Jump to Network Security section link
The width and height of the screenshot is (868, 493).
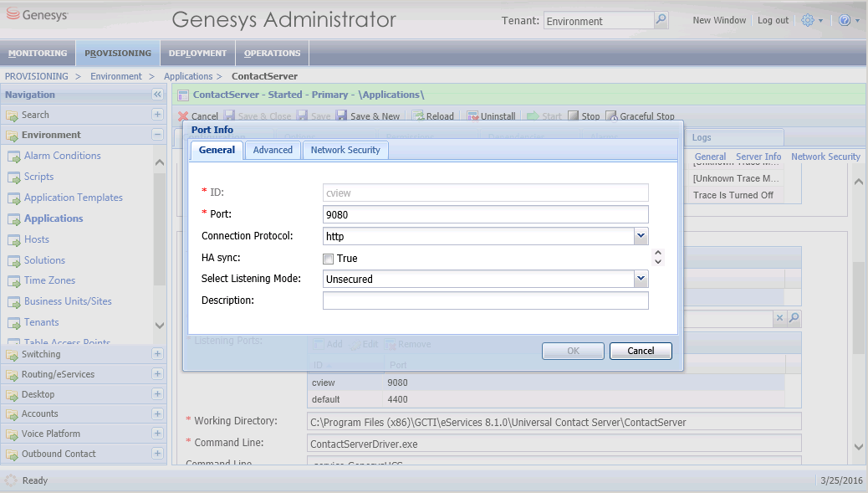[x=825, y=157]
